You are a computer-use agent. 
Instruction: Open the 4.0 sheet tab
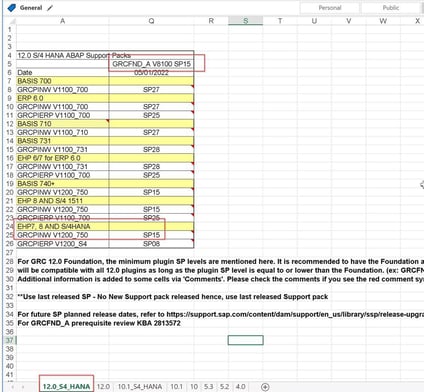click(240, 387)
